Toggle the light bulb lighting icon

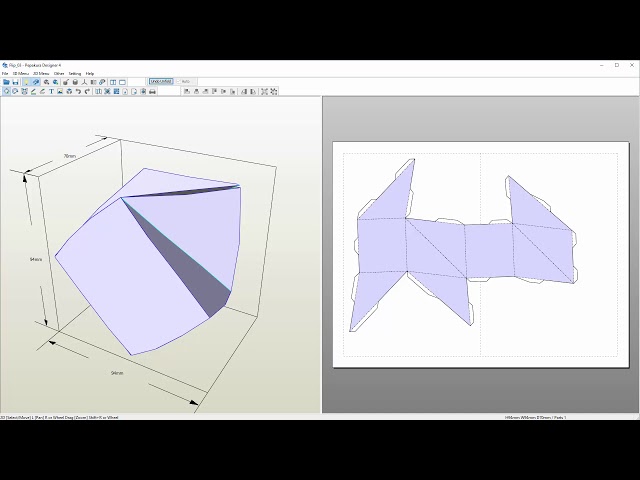(x=27, y=82)
